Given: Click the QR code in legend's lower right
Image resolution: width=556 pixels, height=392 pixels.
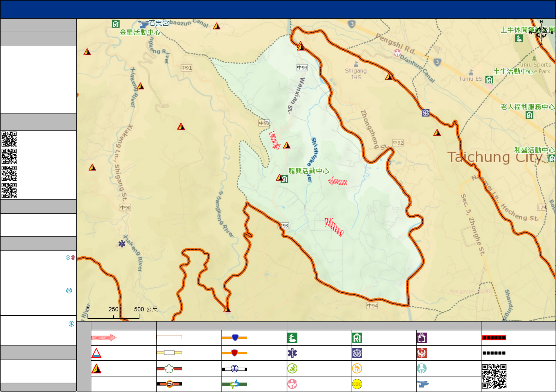Looking at the screenshot, I should pyautogui.click(x=494, y=376).
